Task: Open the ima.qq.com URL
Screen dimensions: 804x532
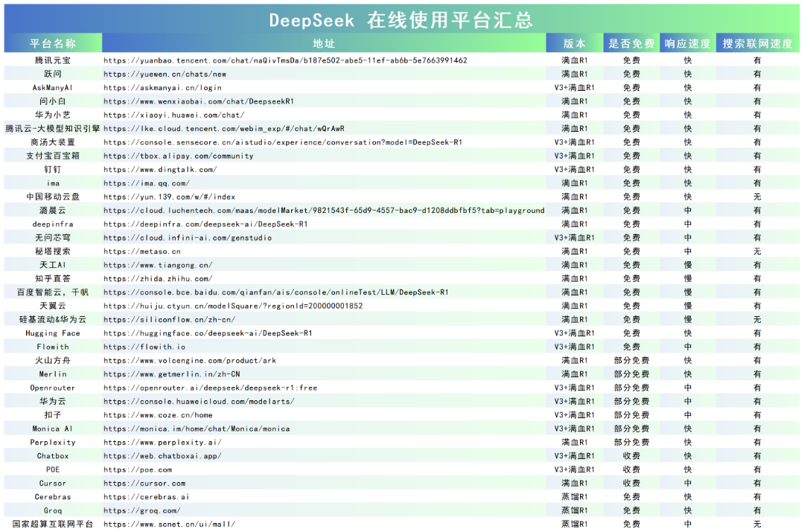Action: tap(147, 184)
